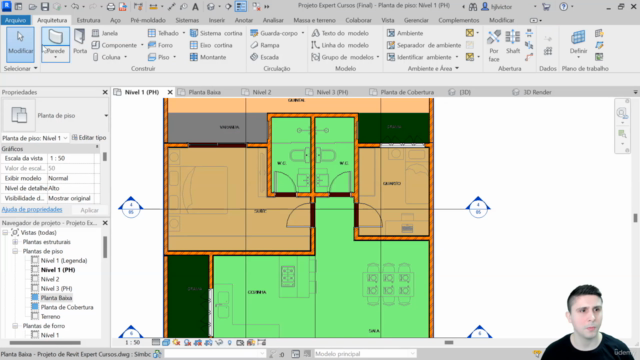Image resolution: width=640 pixels, height=360 pixels.
Task: Collapse the Plantas de forro node
Action: click(15, 326)
